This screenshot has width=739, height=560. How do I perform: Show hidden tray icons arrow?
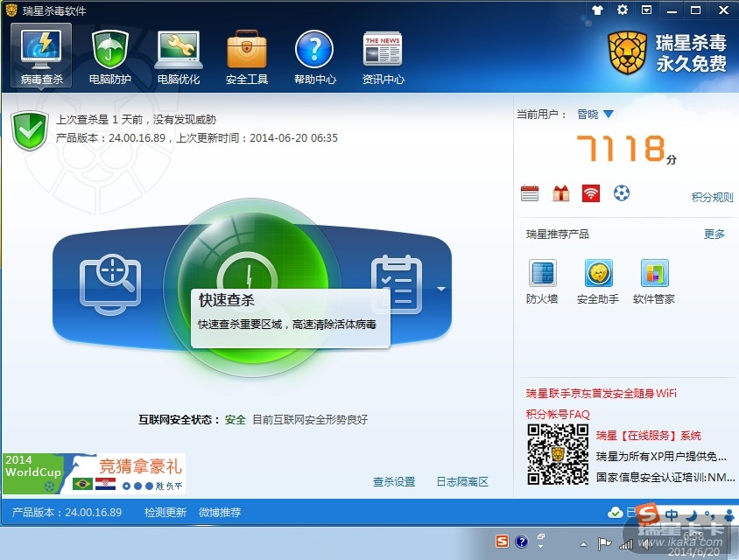pos(583,544)
